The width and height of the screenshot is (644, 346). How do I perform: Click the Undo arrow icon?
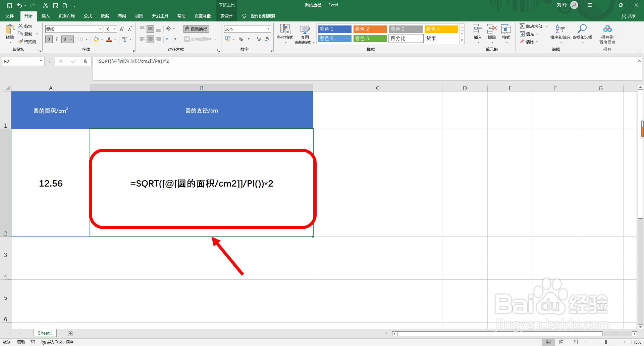pyautogui.click(x=19, y=5)
